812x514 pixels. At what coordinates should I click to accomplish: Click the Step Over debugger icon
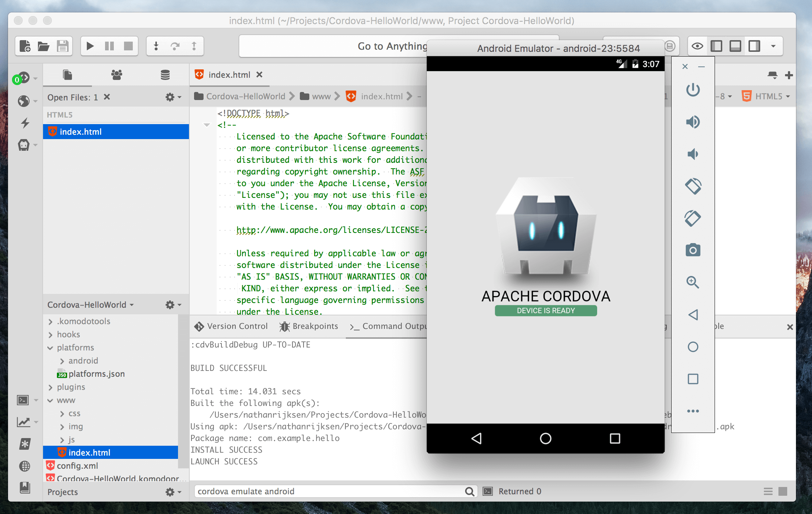(175, 46)
